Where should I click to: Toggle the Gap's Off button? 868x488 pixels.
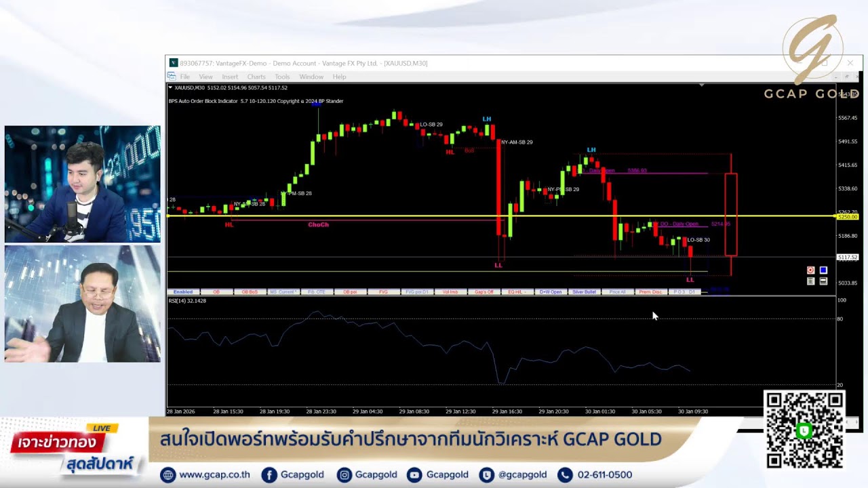(x=484, y=292)
